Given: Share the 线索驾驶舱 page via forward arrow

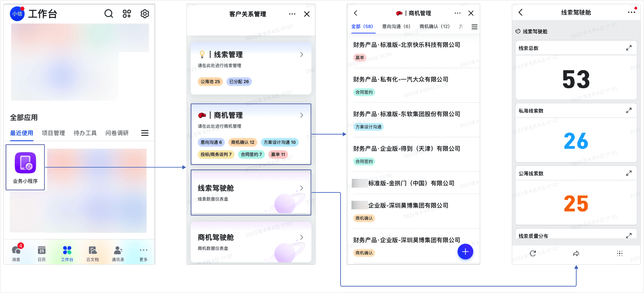Looking at the screenshot, I should (x=576, y=253).
